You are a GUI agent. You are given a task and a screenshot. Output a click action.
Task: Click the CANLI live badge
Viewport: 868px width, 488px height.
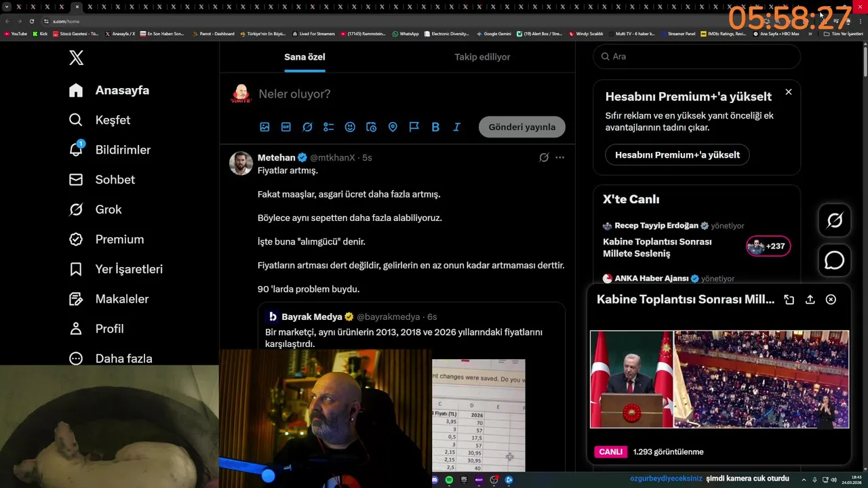pyautogui.click(x=610, y=452)
